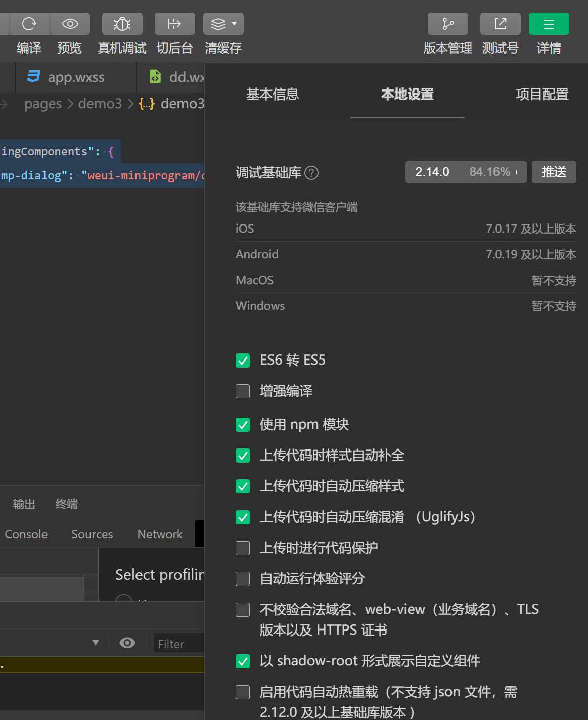Enable 启用代码自动热重载 checkbox
The image size is (588, 720).
243,692
